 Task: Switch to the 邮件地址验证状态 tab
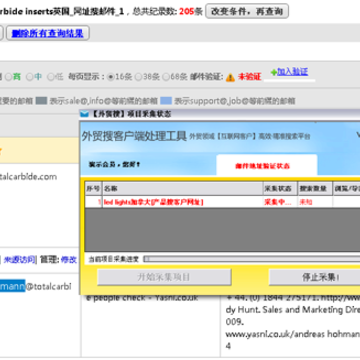267,166
